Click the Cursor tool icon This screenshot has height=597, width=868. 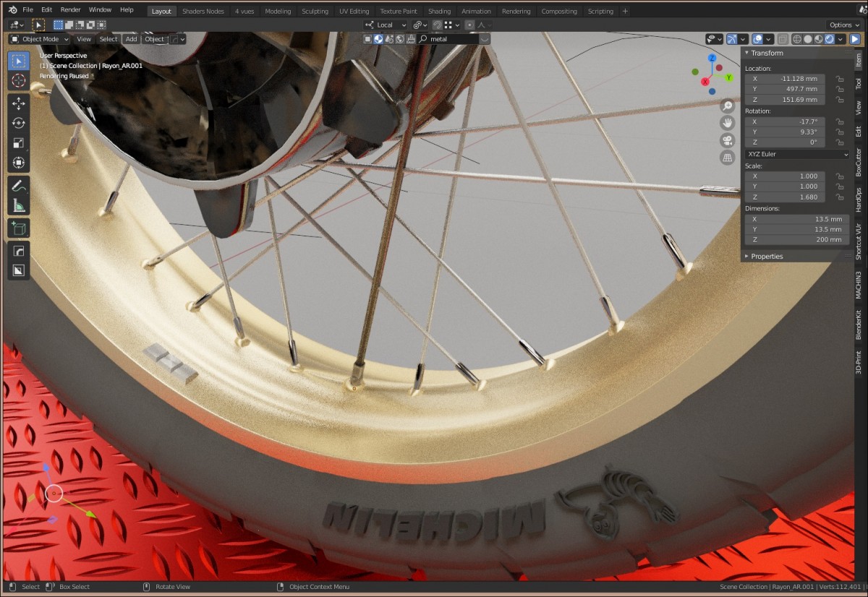19,81
